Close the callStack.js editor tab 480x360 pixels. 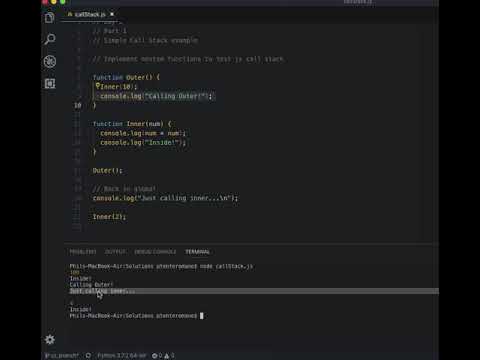pyautogui.click(x=112, y=14)
